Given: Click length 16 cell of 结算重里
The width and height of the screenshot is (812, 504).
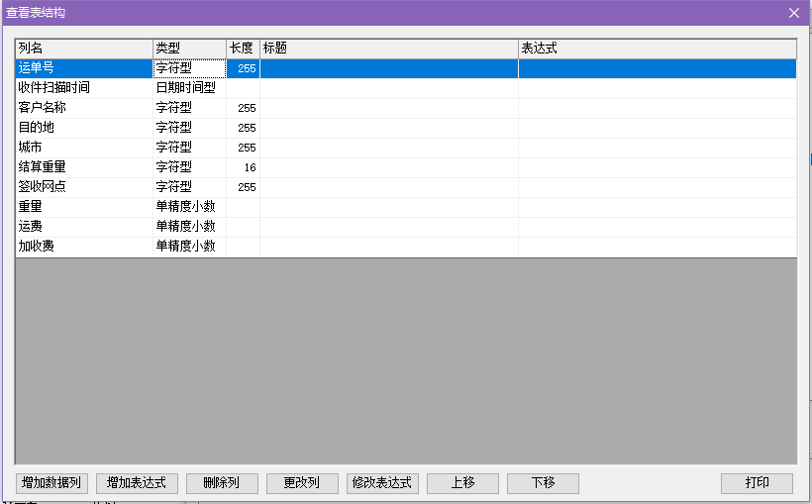Looking at the screenshot, I should 243,167.
